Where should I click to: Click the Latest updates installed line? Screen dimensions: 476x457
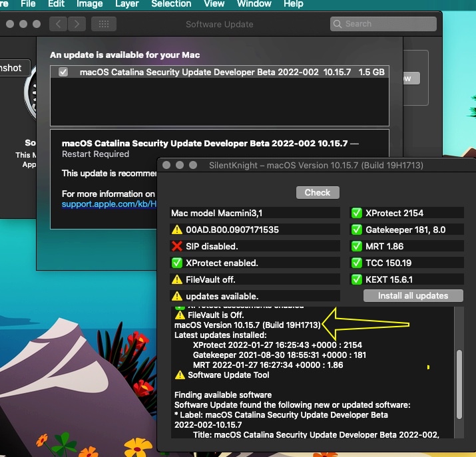[220, 335]
